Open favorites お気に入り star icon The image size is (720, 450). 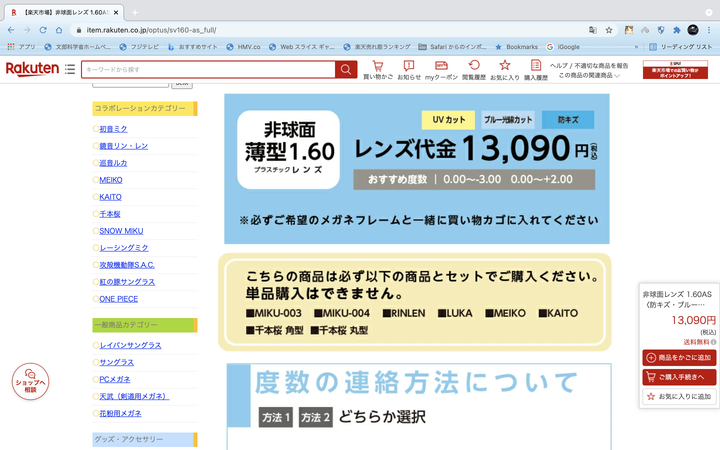[x=505, y=70]
